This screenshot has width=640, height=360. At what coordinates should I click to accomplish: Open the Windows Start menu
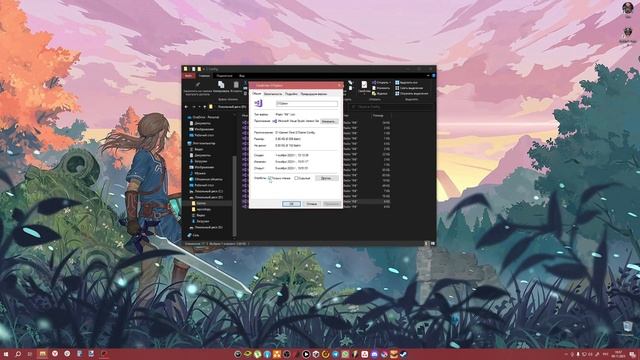(x=6, y=354)
